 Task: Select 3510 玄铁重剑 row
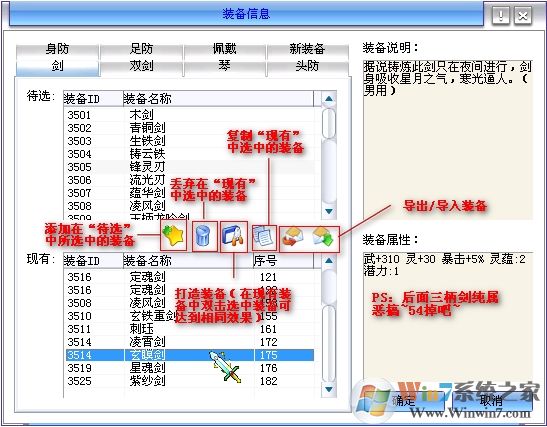(x=190, y=316)
